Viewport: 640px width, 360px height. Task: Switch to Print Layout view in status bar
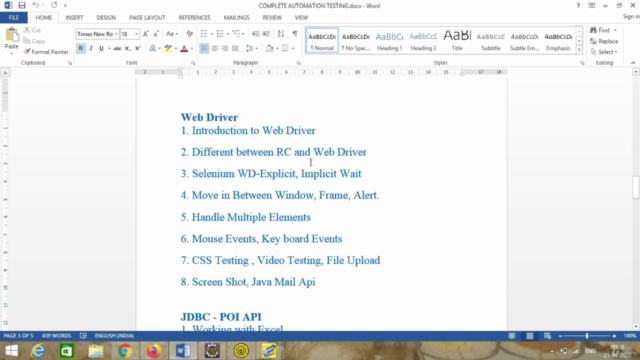pyautogui.click(x=530, y=336)
